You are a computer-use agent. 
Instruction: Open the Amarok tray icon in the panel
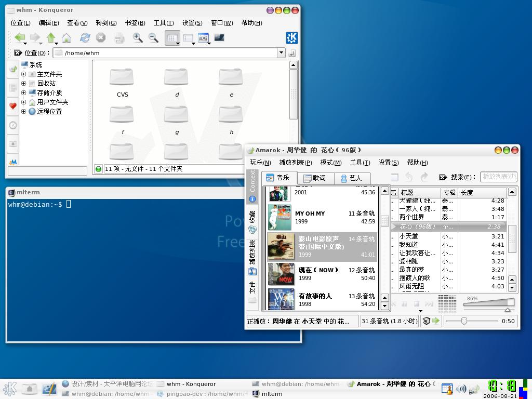[474, 390]
